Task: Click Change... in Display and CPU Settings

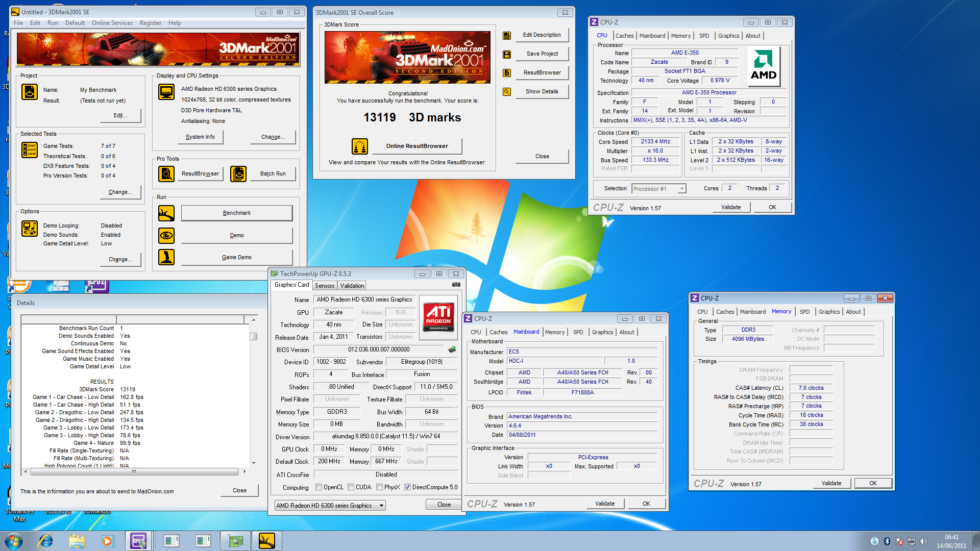Action: click(x=273, y=137)
